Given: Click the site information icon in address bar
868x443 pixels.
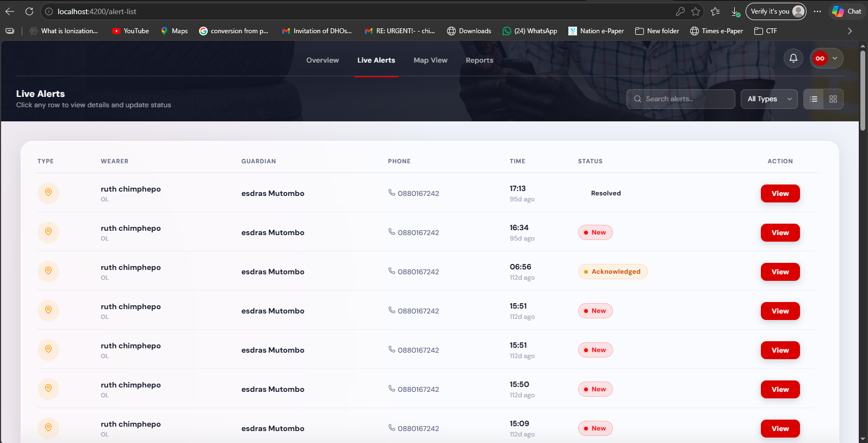Looking at the screenshot, I should [49, 11].
